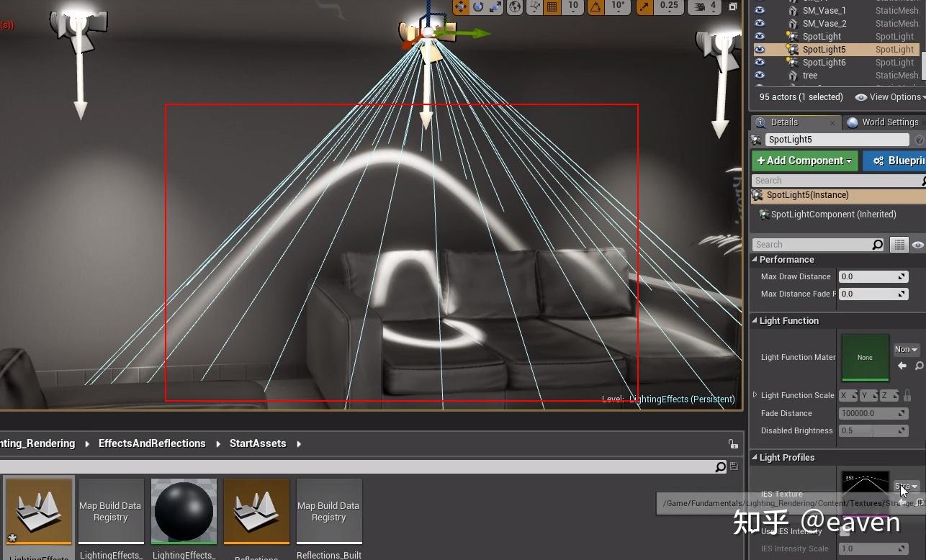Use selected asset arrow for Light Function Material
This screenshot has width=926, height=560.
[x=902, y=366]
